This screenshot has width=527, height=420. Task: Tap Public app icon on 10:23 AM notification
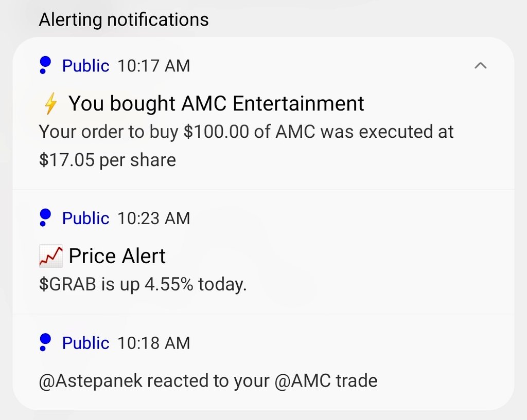pos(45,217)
